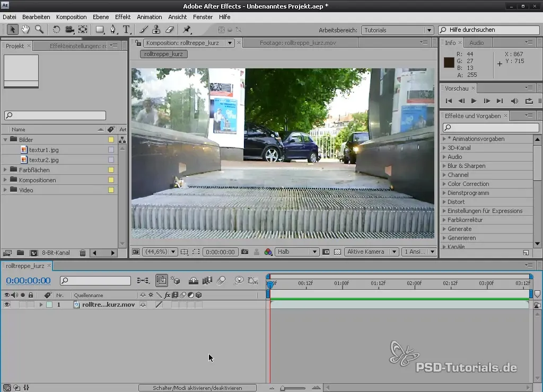Enable motion blur switch in timeline
This screenshot has height=392, width=543.
coord(221,281)
